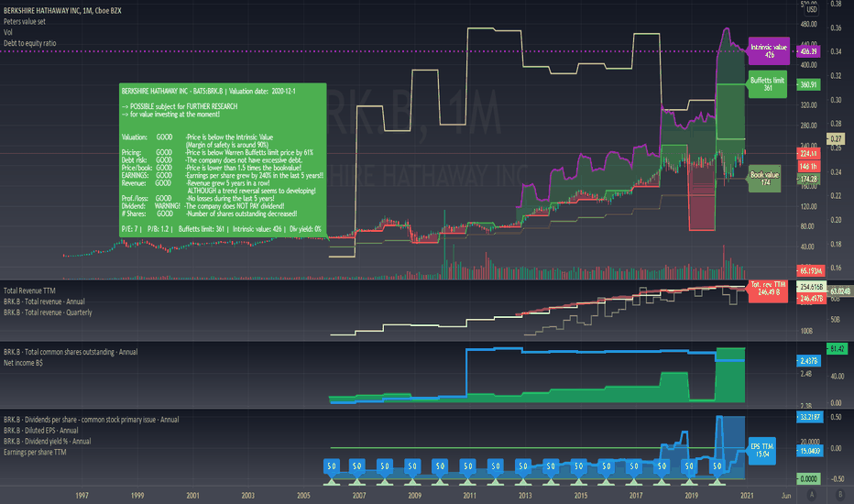
Task: Click BRK.B Total revenue Quarterly legend
Action: pyautogui.click(x=48, y=312)
